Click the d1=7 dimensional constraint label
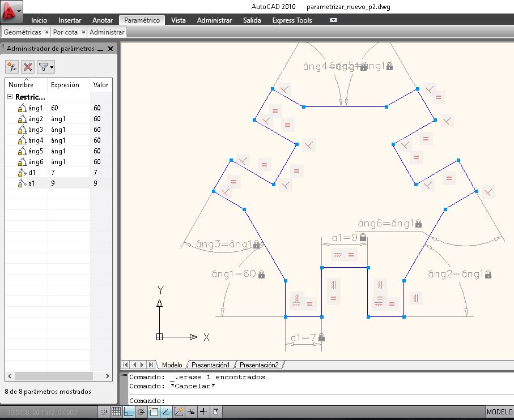Screen dimensions: 514x420 pos(308,337)
